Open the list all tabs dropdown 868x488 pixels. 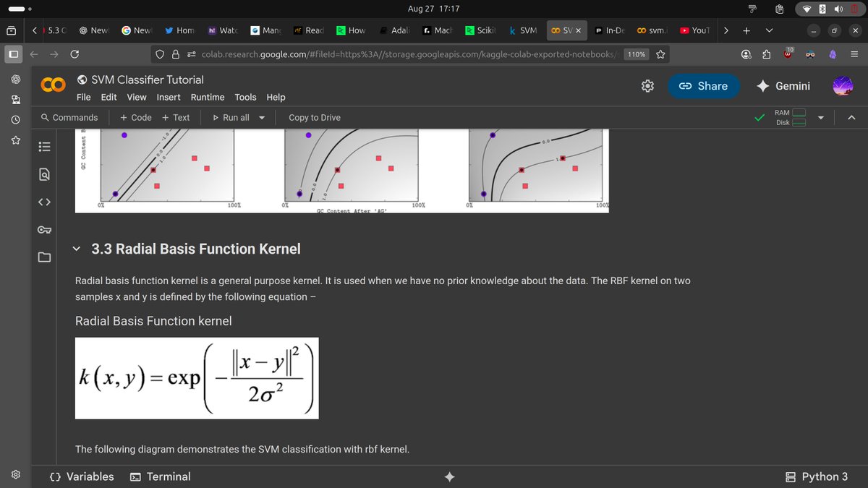click(x=770, y=30)
